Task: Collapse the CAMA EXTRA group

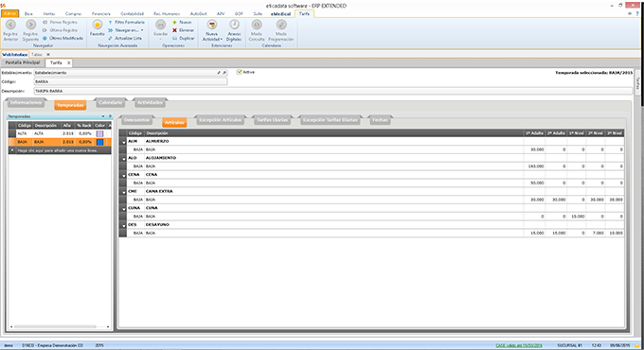Action: click(124, 192)
